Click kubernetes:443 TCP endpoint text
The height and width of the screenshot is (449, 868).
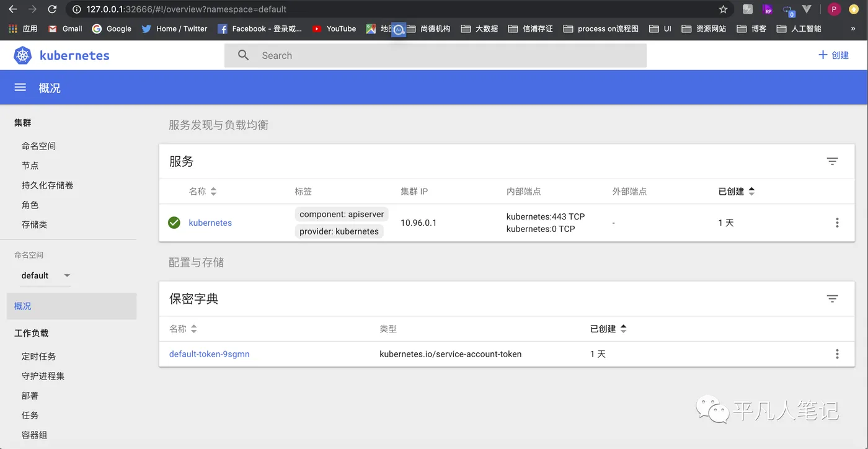[x=546, y=216]
